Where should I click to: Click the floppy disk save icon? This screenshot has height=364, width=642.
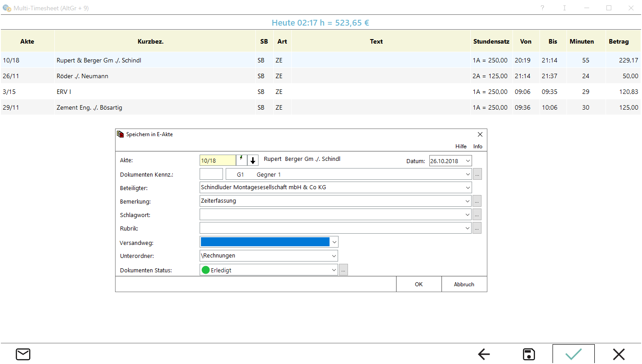529,354
